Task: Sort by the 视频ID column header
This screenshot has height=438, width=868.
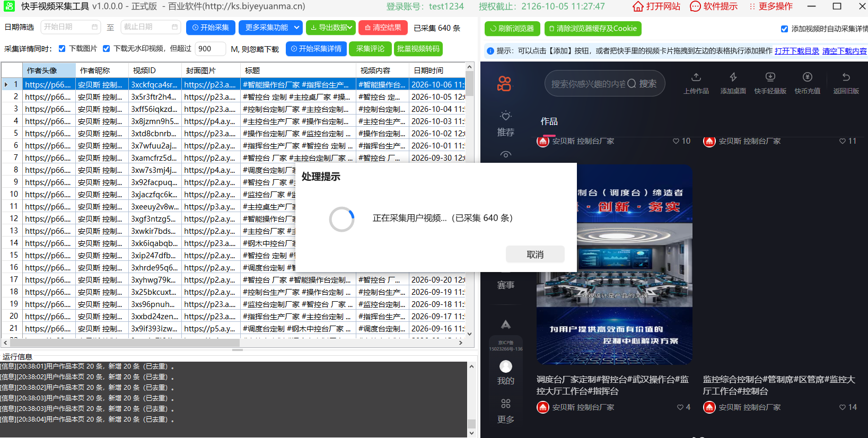Action: (x=155, y=71)
